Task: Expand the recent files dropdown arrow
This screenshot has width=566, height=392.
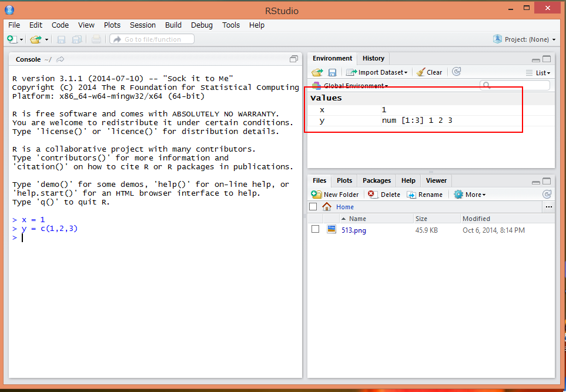Action: click(x=46, y=39)
